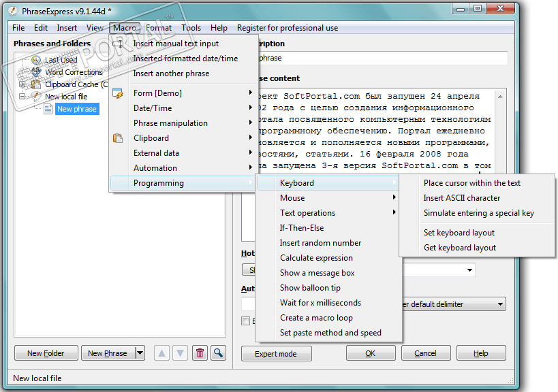Viewport: 558px width, 392px height.
Task: Choose Insert manual text input
Action: (x=183, y=44)
